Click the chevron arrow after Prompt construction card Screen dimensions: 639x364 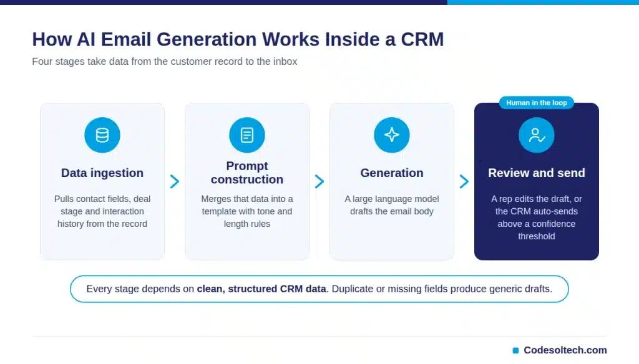coord(319,181)
